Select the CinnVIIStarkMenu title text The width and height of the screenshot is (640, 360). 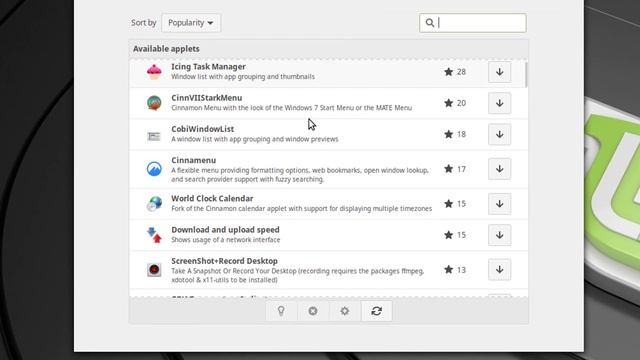coord(207,98)
